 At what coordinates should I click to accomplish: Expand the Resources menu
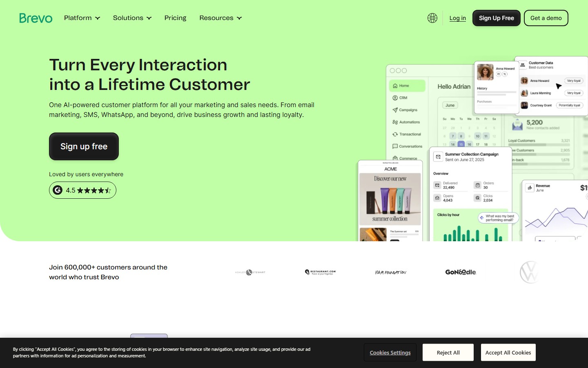pos(220,18)
